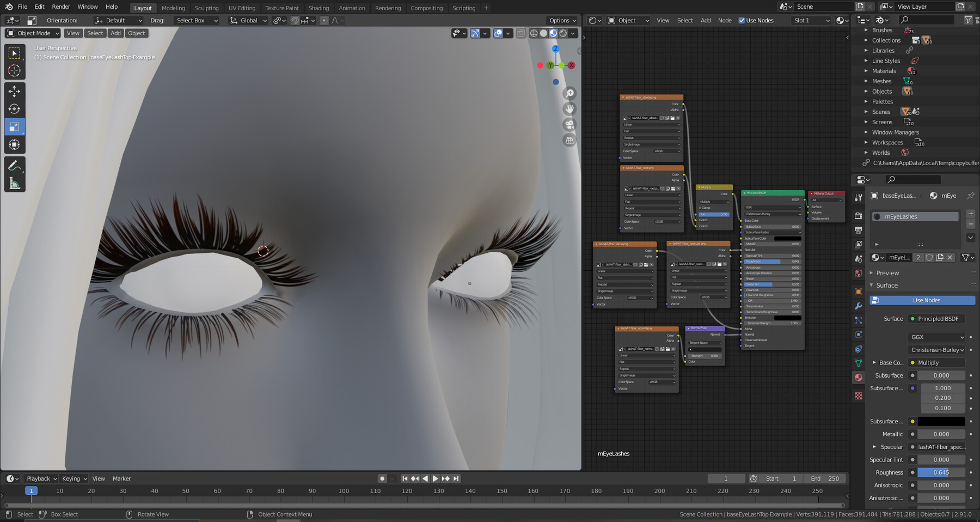Open the Slot 1 material slot dropdown
Viewport: 980px width, 522px height.
[811, 21]
